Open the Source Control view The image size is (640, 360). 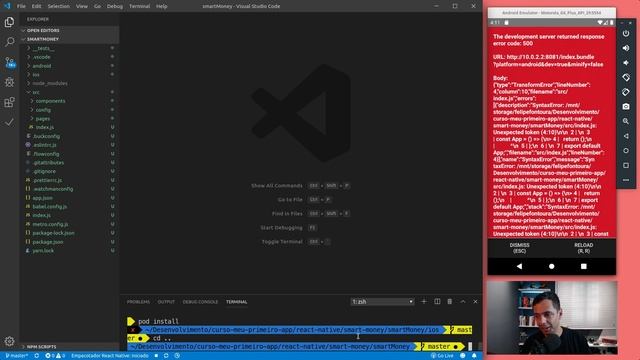(x=9, y=62)
